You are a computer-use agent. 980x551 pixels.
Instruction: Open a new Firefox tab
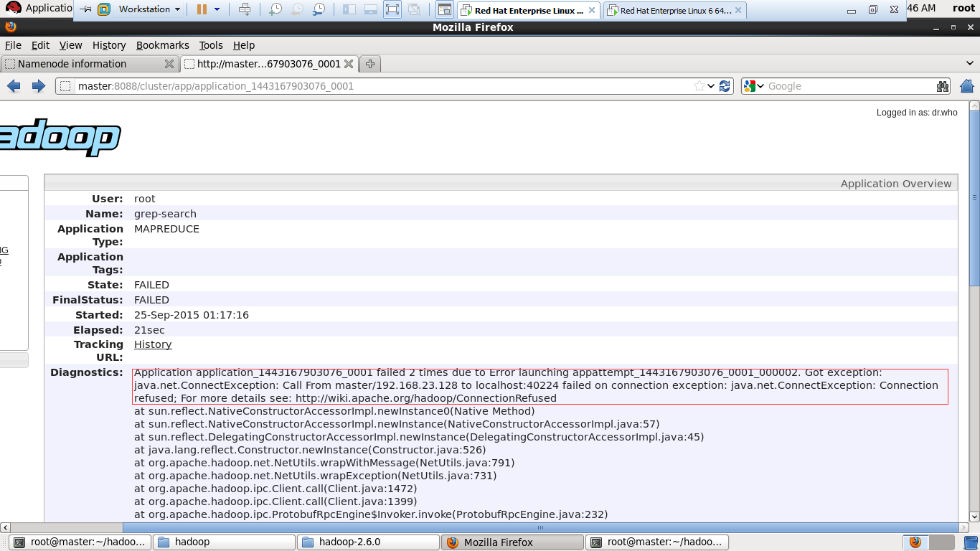[x=370, y=64]
